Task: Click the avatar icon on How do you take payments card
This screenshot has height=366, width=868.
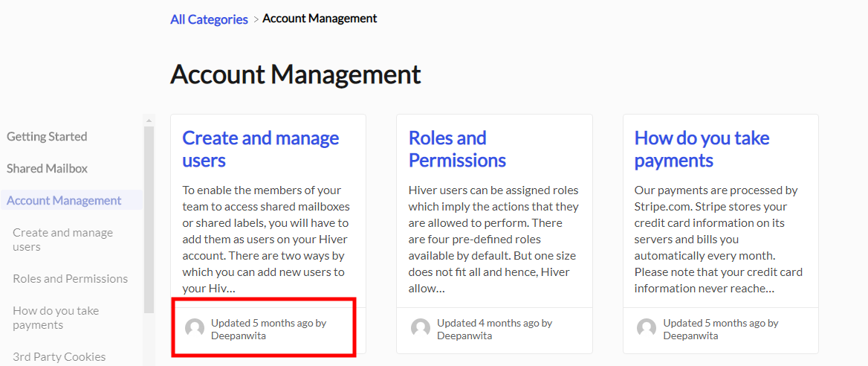Action: pyautogui.click(x=647, y=328)
